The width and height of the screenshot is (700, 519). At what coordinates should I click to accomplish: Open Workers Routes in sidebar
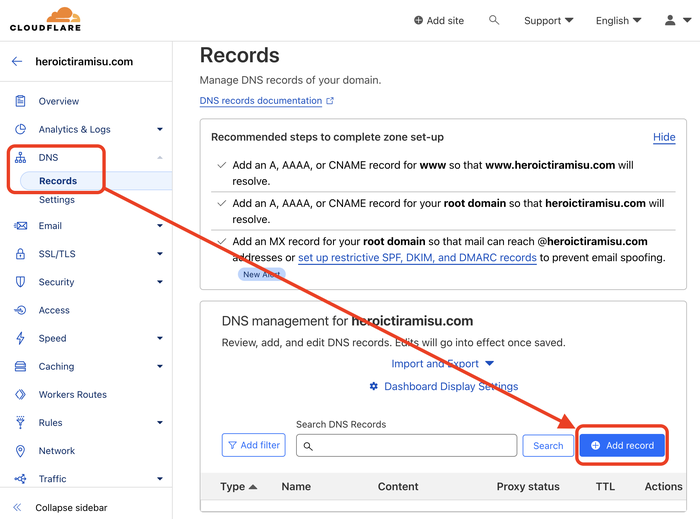pos(73,394)
